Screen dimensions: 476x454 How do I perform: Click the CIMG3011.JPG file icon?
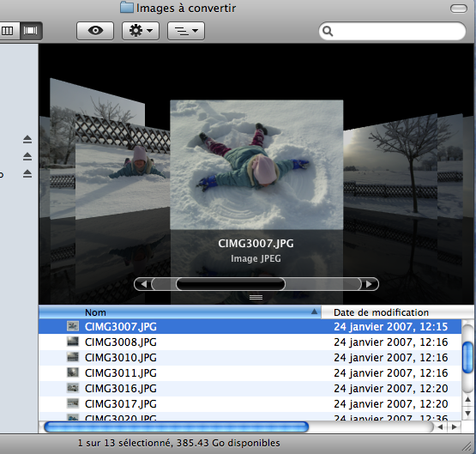coord(73,372)
